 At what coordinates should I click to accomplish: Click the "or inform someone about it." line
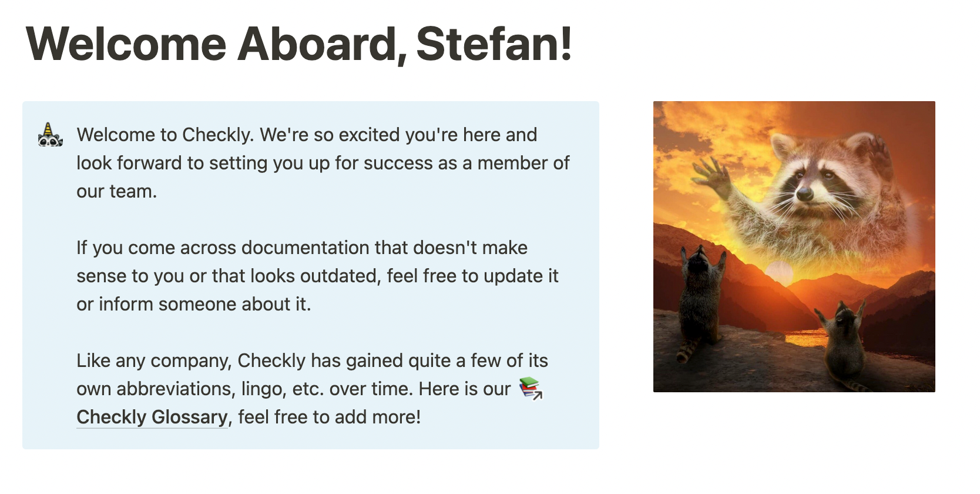[193, 304]
